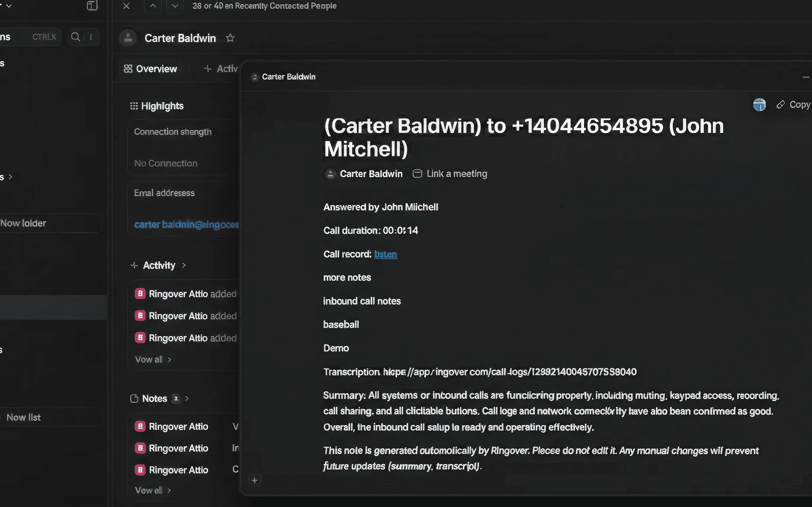This screenshot has width=812, height=507.
Task: Go to the previous record arrow
Action: pyautogui.click(x=153, y=6)
